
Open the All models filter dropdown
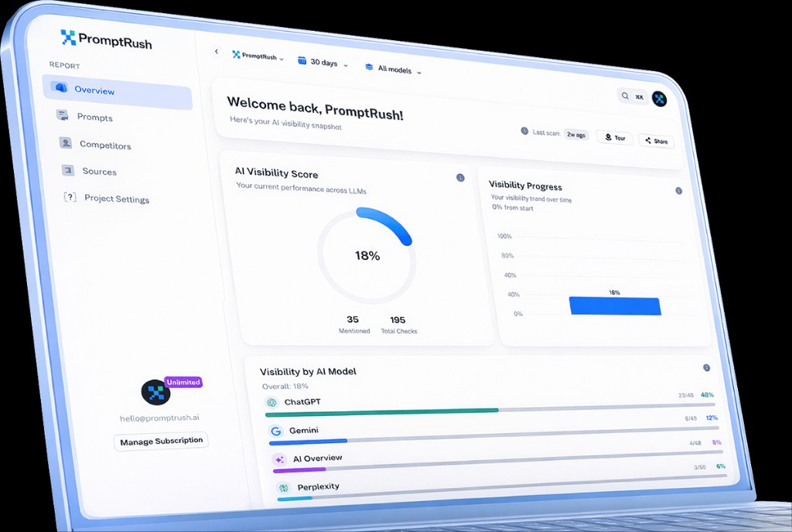394,69
